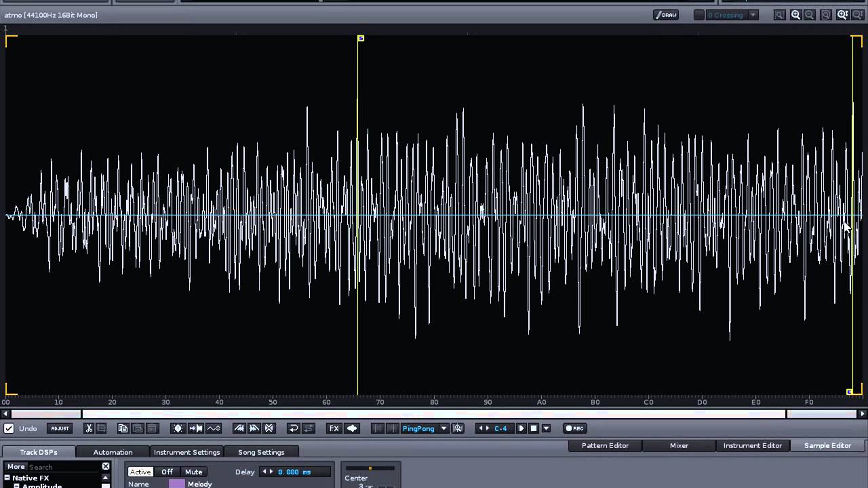Switch to the Mixer tab
868x488 pixels.
click(679, 445)
